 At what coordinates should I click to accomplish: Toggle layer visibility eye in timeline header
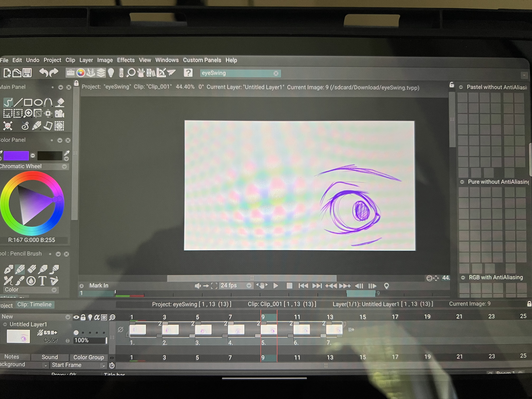76,317
